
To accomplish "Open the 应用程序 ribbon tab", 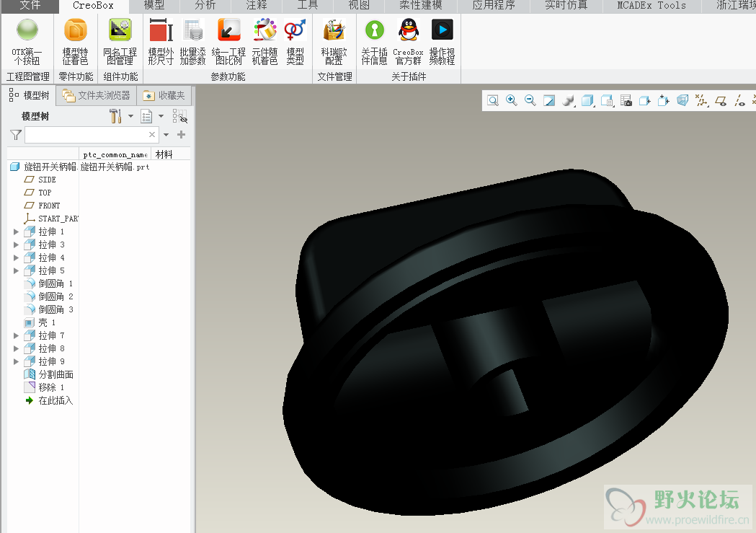I will click(494, 5).
